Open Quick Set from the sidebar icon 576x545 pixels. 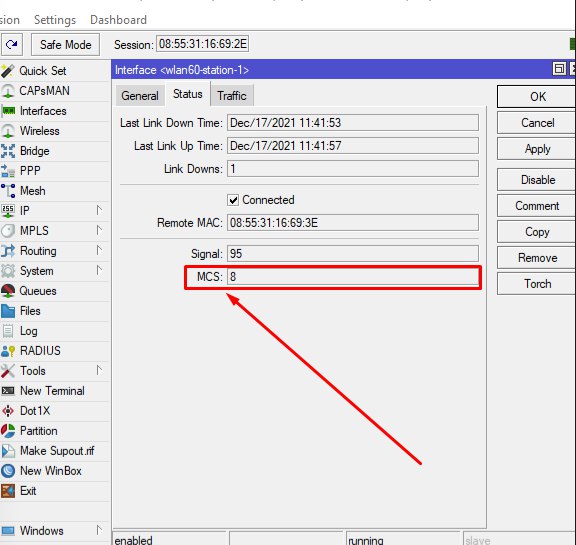8,71
